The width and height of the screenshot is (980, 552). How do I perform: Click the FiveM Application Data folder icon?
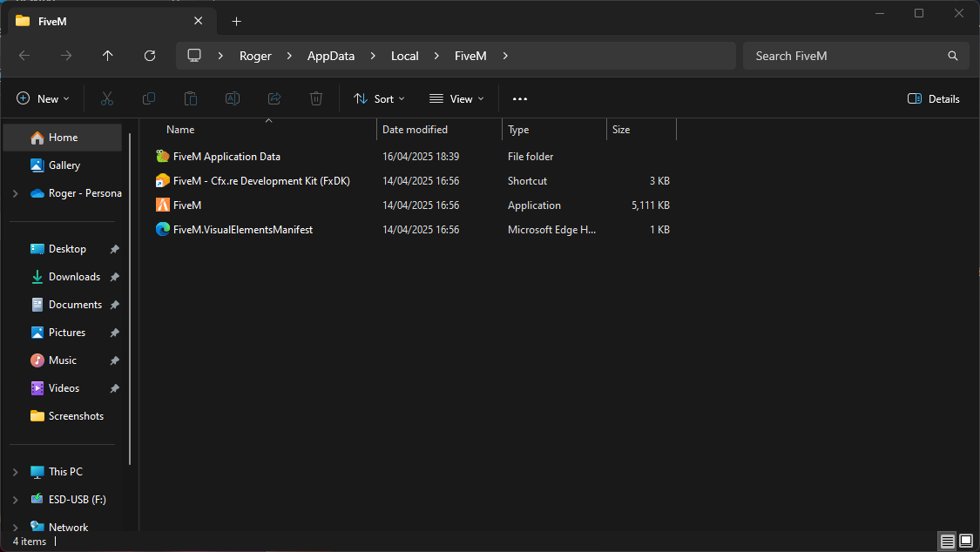pos(163,156)
